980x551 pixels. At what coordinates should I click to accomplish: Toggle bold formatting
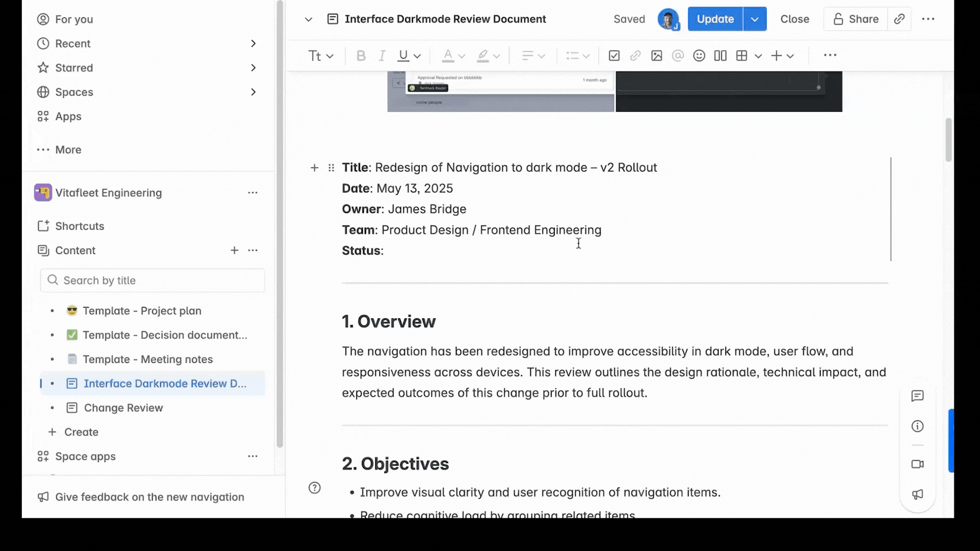tap(361, 56)
